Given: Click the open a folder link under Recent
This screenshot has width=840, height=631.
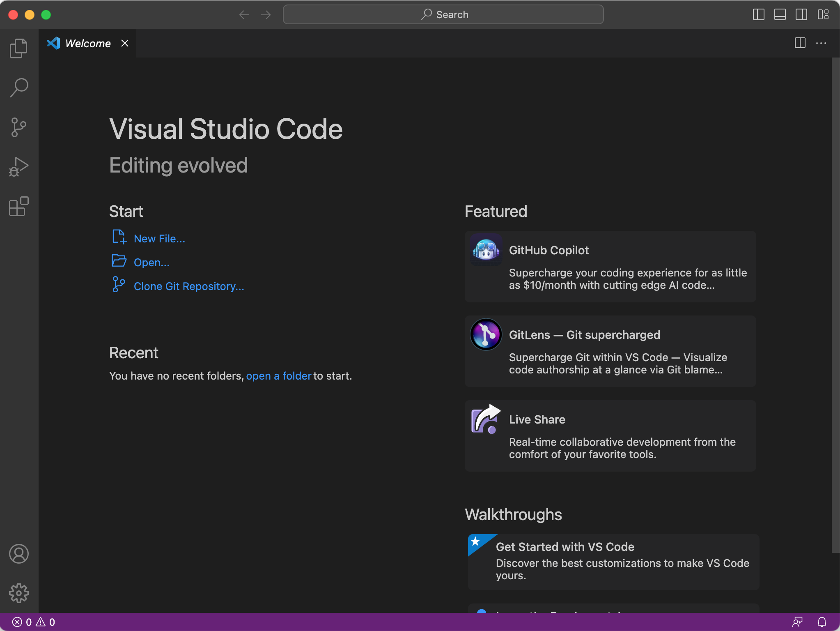Looking at the screenshot, I should click(278, 375).
